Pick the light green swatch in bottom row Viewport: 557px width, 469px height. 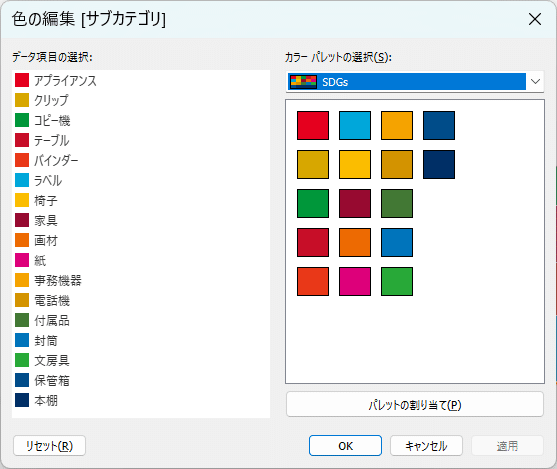397,282
